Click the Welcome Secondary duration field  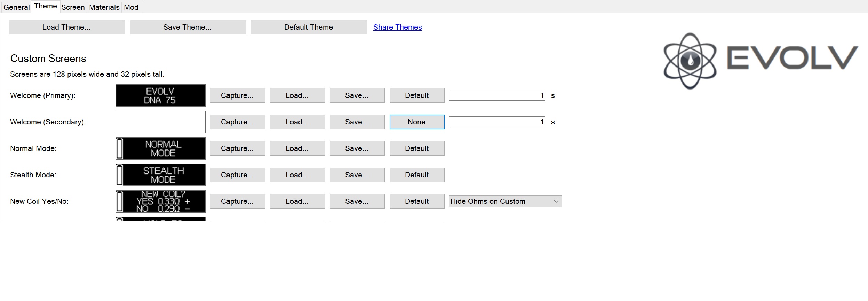coord(496,122)
